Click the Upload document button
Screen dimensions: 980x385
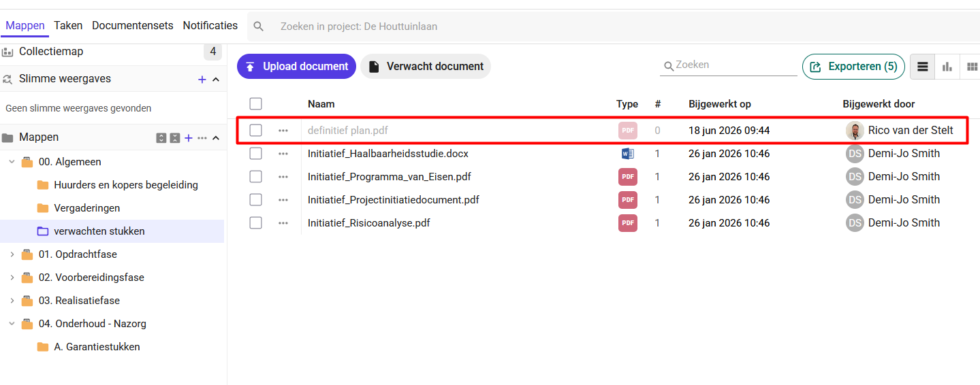click(296, 67)
